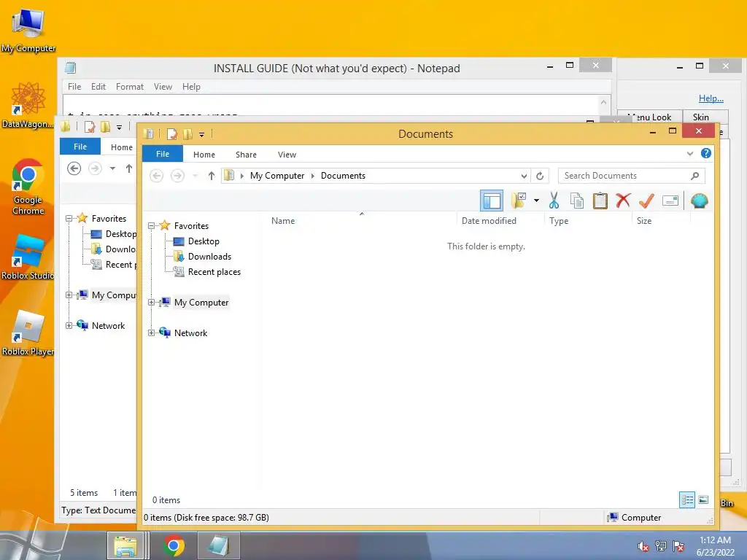The image size is (747, 560).
Task: Click the Search Documents input field
Action: (624, 176)
